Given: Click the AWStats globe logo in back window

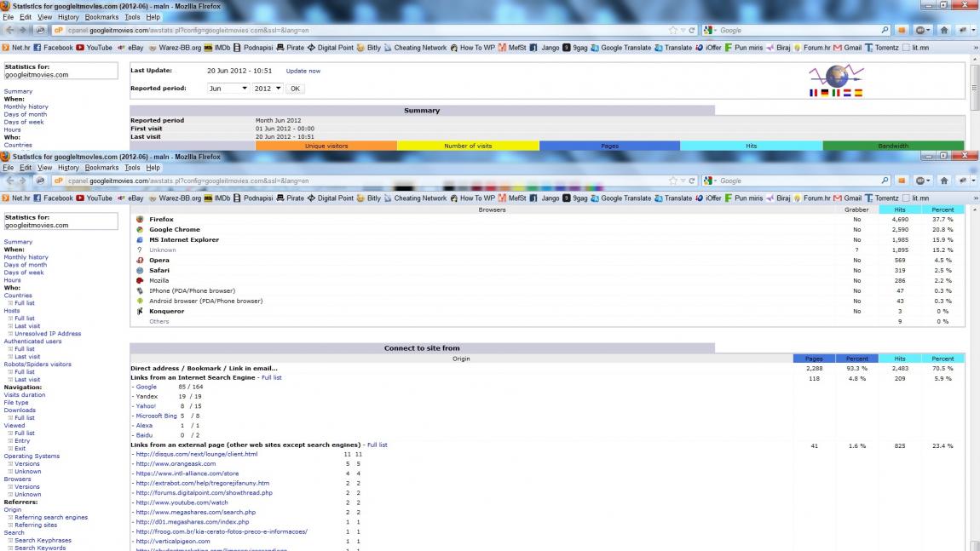Looking at the screenshot, I should (836, 76).
